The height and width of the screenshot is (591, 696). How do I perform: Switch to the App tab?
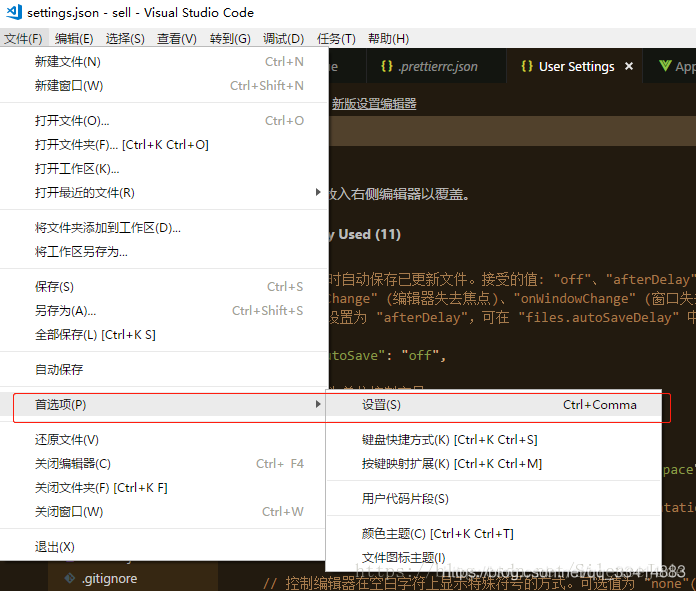[x=671, y=66]
